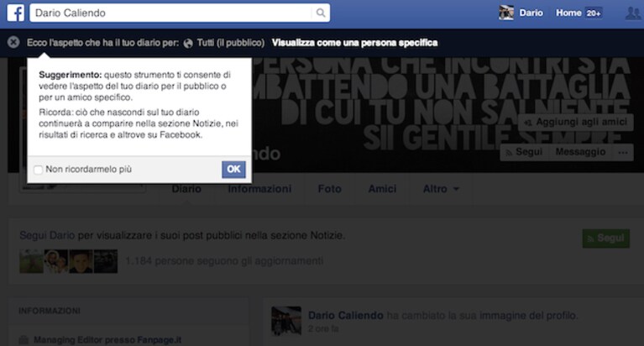Screen dimensions: 644x346
Task: Open the third follower thumbnail
Action: tap(81, 261)
